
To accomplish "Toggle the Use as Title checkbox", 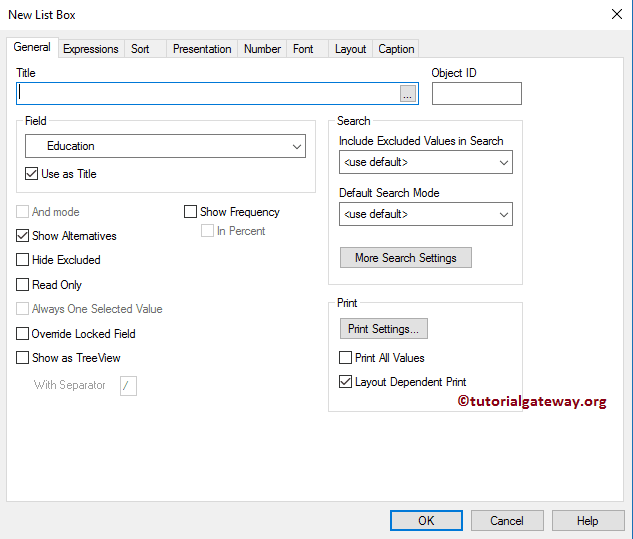I will pyautogui.click(x=33, y=174).
